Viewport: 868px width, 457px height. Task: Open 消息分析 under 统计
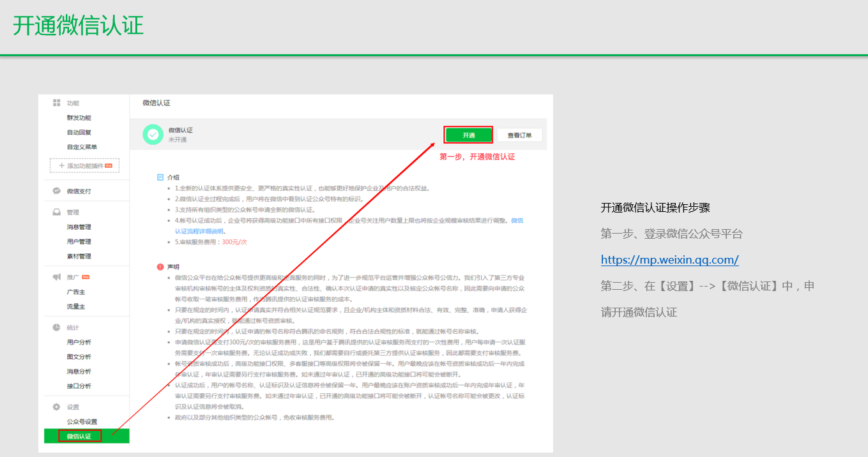click(79, 371)
